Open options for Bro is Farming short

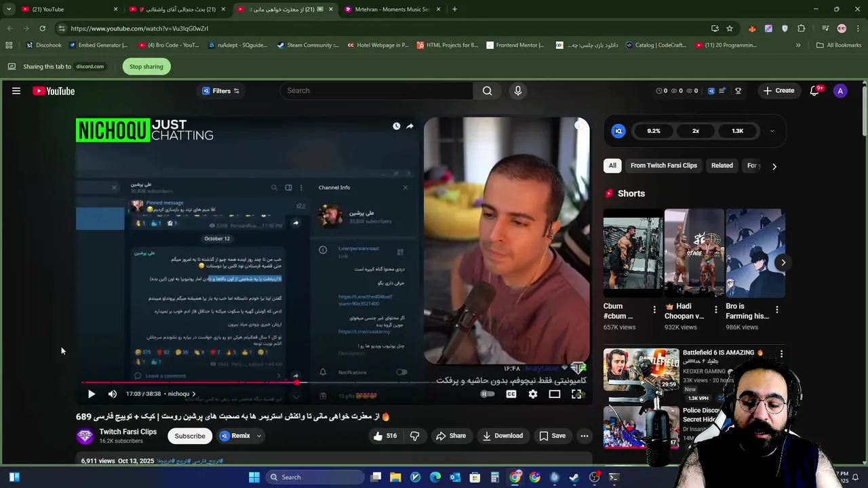[777, 310]
